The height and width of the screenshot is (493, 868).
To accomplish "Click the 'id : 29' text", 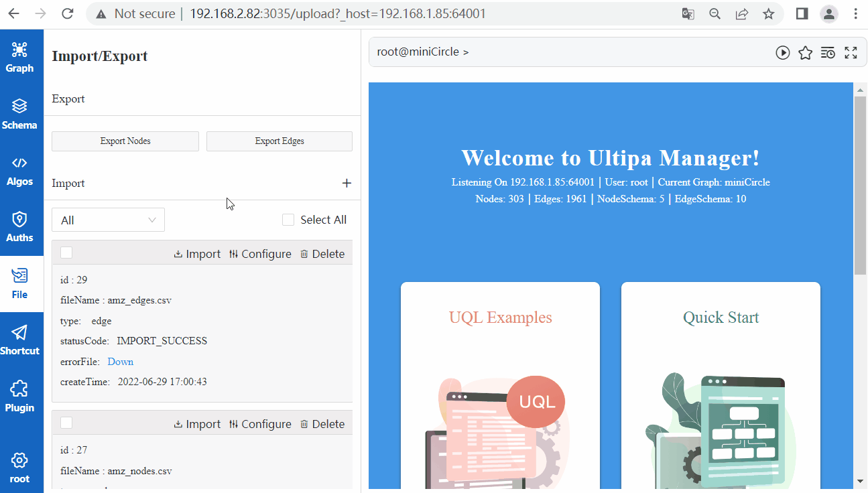I will 74,280.
